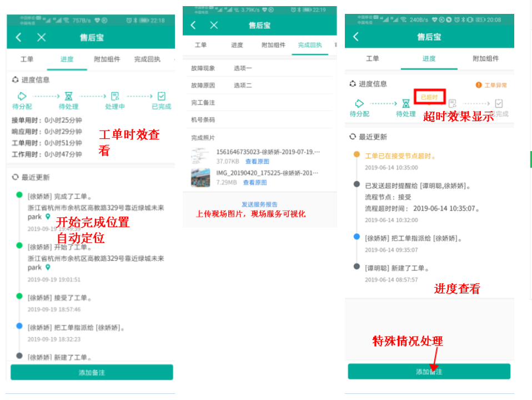Click the 处理中 stage icon in the left phone
This screenshot has height=400, width=532.
[x=115, y=96]
